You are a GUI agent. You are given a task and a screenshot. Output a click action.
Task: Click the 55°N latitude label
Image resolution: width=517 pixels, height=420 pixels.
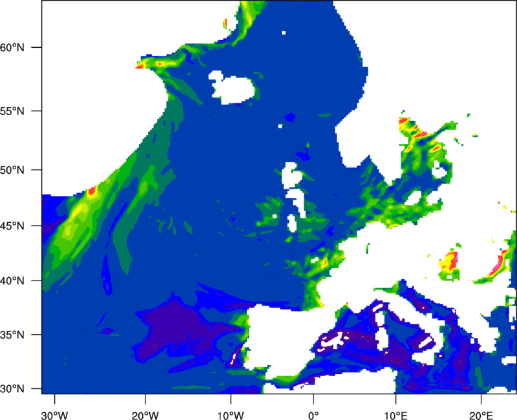click(12, 111)
